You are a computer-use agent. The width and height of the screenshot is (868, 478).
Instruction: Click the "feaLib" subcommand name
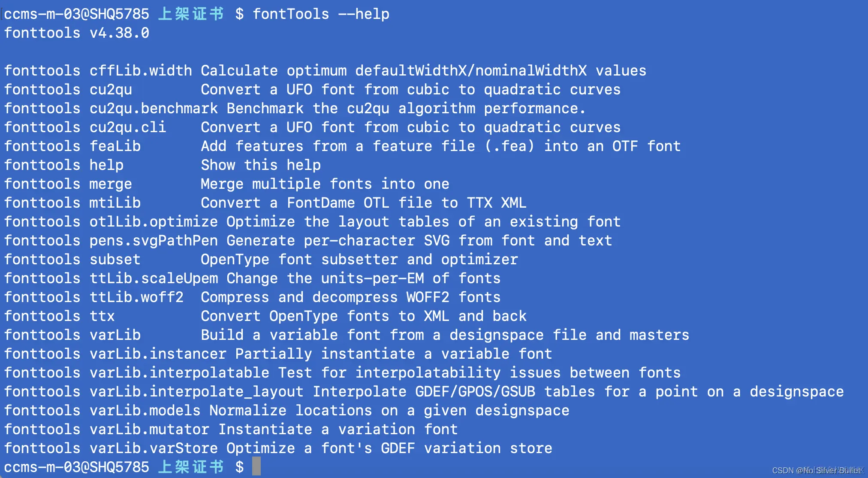tap(115, 146)
